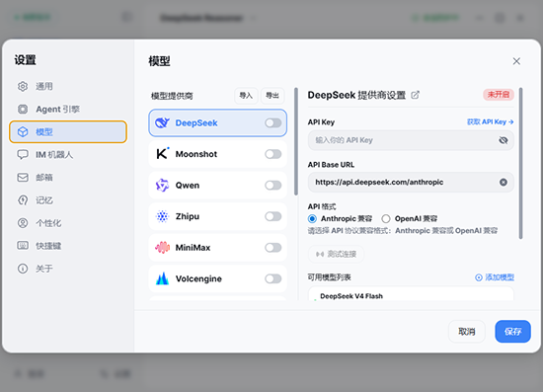Click the 取消 cancel button
Screen dimensions: 543x392
pyautogui.click(x=467, y=332)
